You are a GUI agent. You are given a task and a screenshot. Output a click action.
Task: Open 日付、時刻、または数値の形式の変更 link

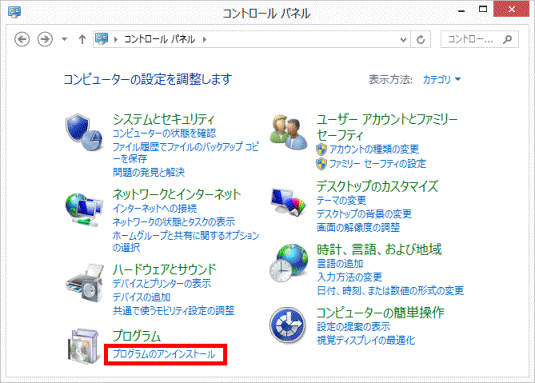click(390, 291)
